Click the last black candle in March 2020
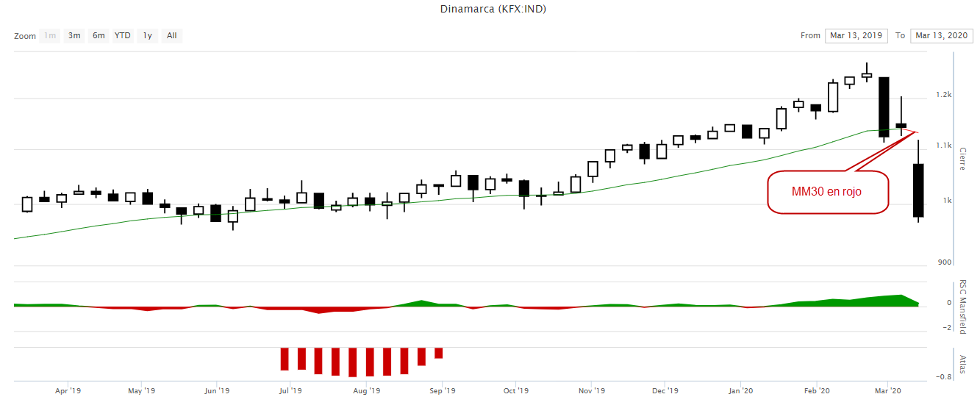The height and width of the screenshot is (408, 980). click(918, 190)
